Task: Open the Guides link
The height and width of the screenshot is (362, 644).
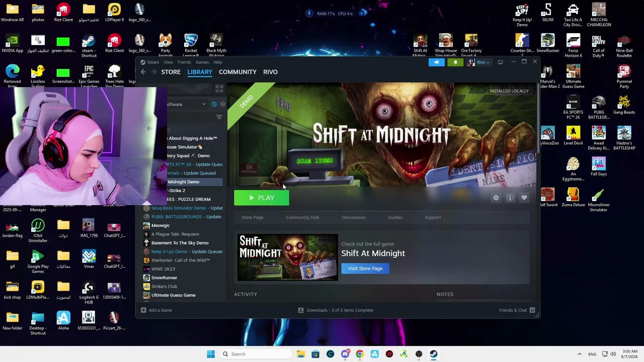Action: pyautogui.click(x=395, y=217)
